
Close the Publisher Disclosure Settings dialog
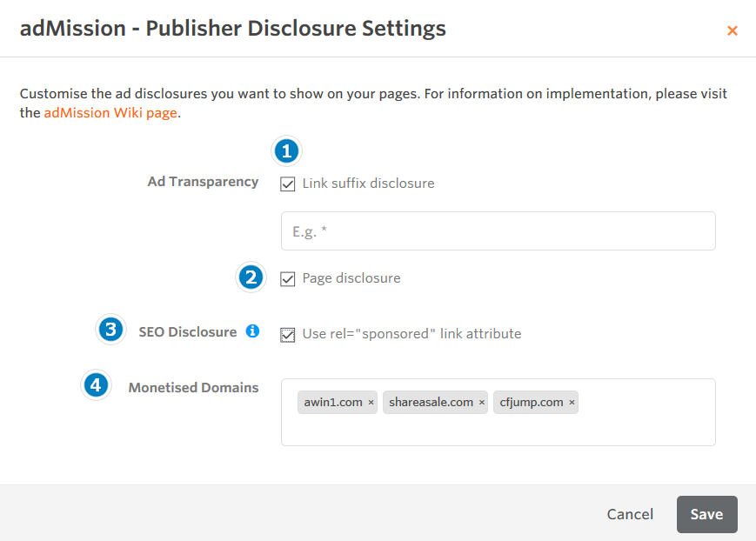tap(732, 30)
